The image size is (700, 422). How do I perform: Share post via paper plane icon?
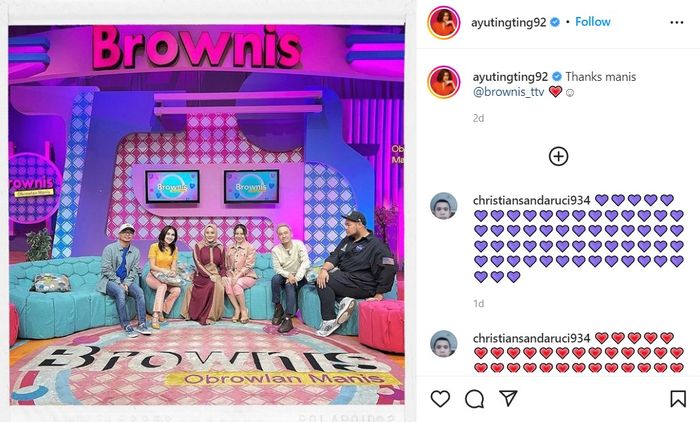tap(508, 398)
